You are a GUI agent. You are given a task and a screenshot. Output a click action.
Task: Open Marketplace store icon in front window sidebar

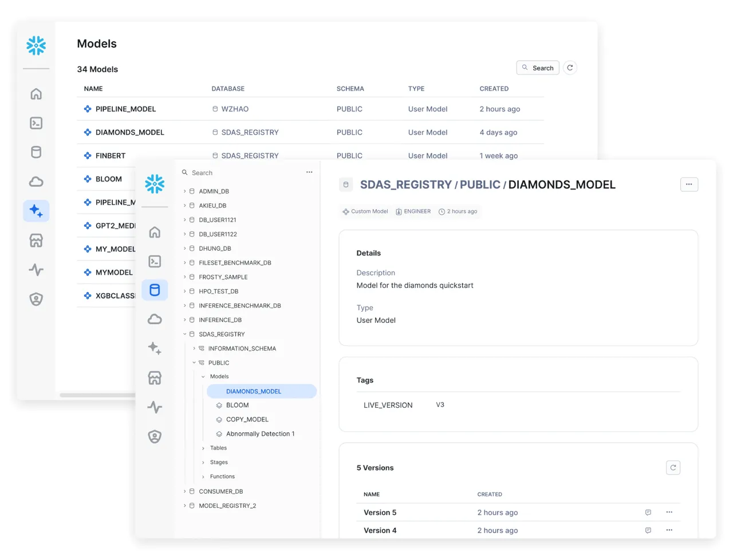(x=155, y=378)
